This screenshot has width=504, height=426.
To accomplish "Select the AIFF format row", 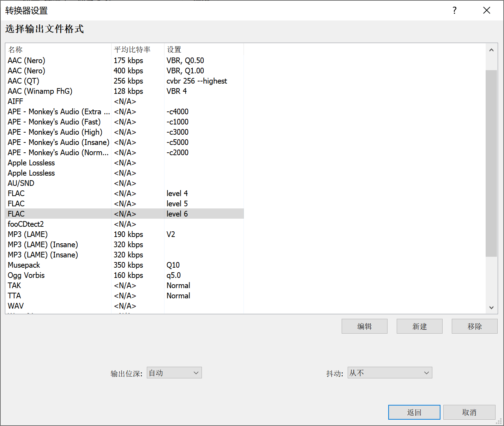I will click(x=125, y=101).
